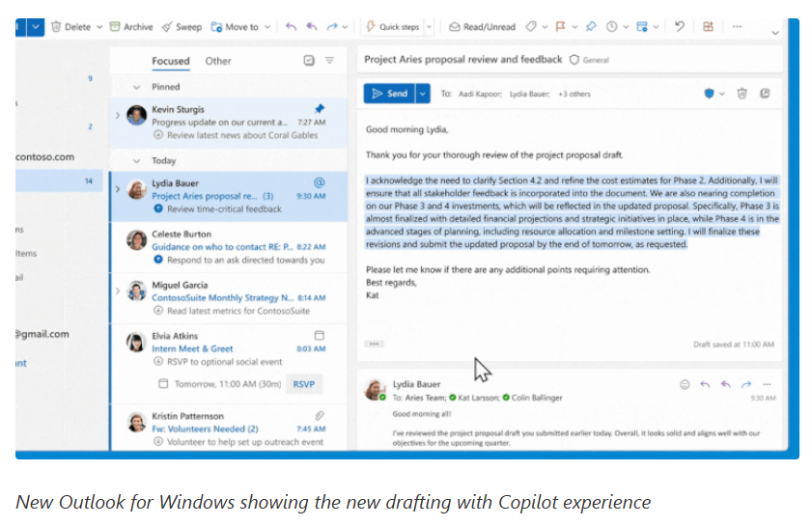Toggle Read/Unread status
This screenshot has width=812, height=526.
click(x=482, y=27)
